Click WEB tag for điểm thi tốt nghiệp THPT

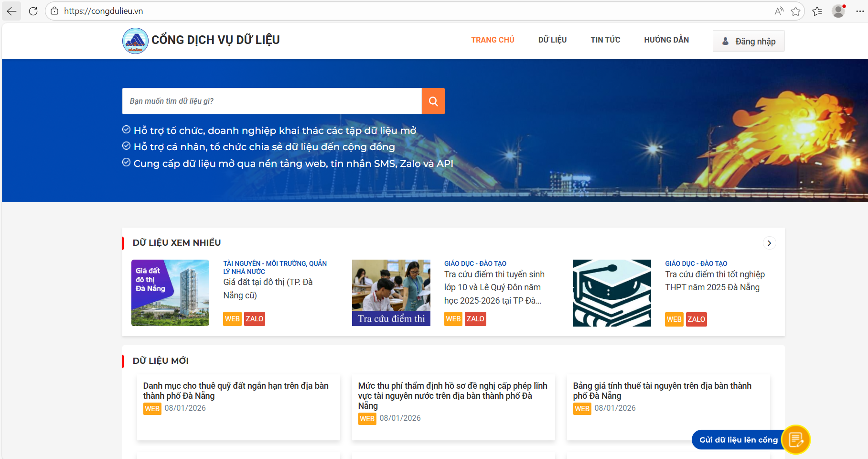point(674,319)
